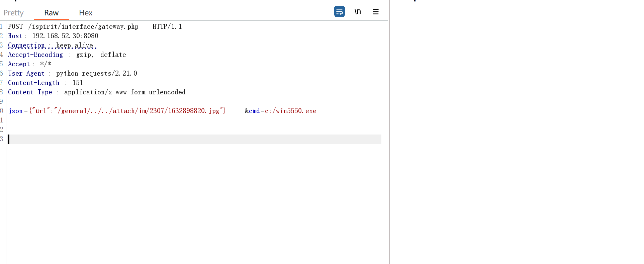The width and height of the screenshot is (644, 264).
Task: Click host value 192.168.52.30:8080
Action: point(65,36)
